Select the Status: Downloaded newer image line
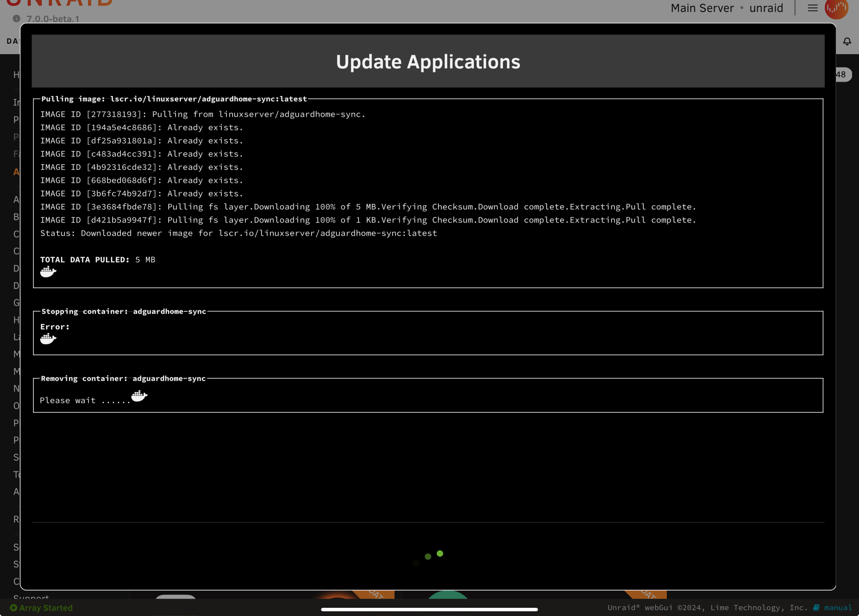The height and width of the screenshot is (616, 859). click(239, 233)
